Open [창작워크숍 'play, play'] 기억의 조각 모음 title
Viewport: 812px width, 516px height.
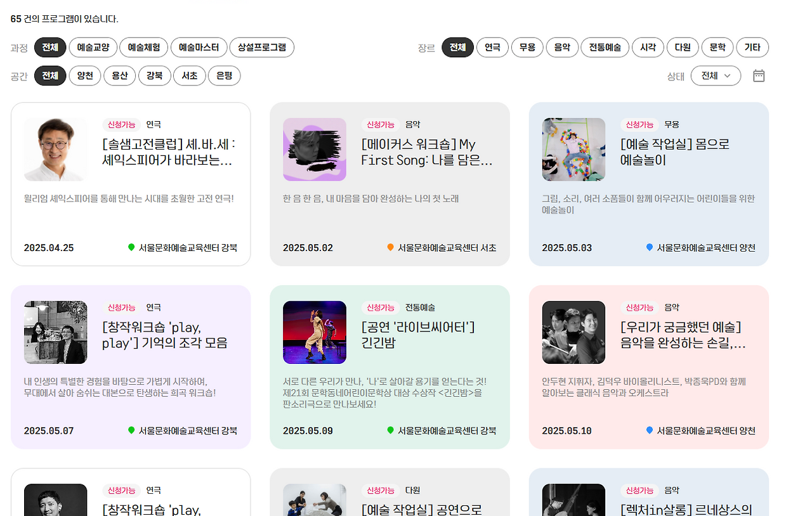click(165, 335)
